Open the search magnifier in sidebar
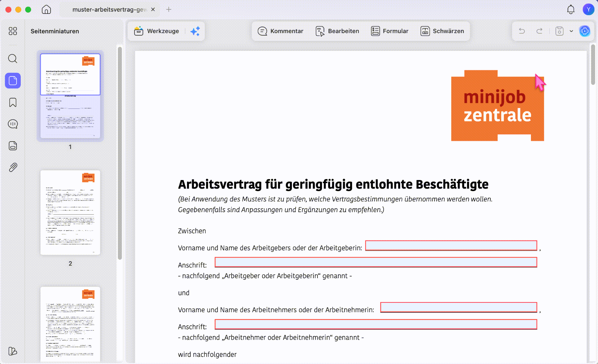 tap(13, 59)
